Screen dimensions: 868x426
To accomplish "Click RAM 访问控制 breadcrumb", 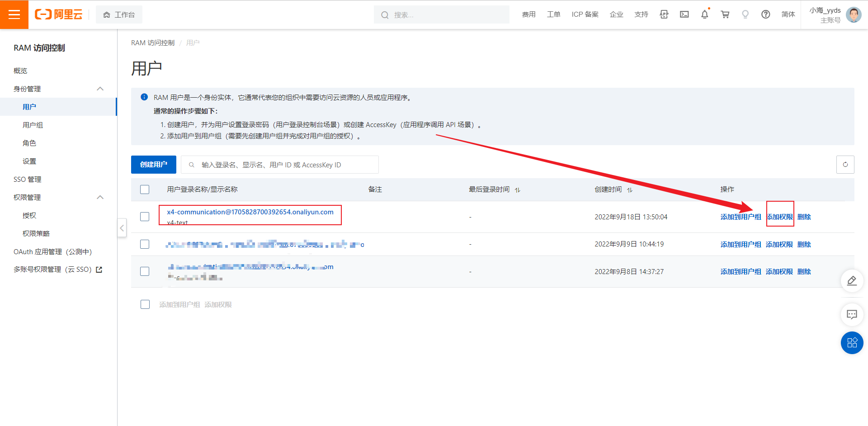I will pyautogui.click(x=153, y=43).
